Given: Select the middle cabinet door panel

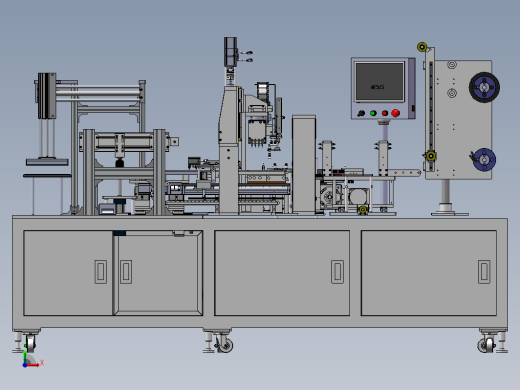Looking at the screenshot, I should coord(282,273).
